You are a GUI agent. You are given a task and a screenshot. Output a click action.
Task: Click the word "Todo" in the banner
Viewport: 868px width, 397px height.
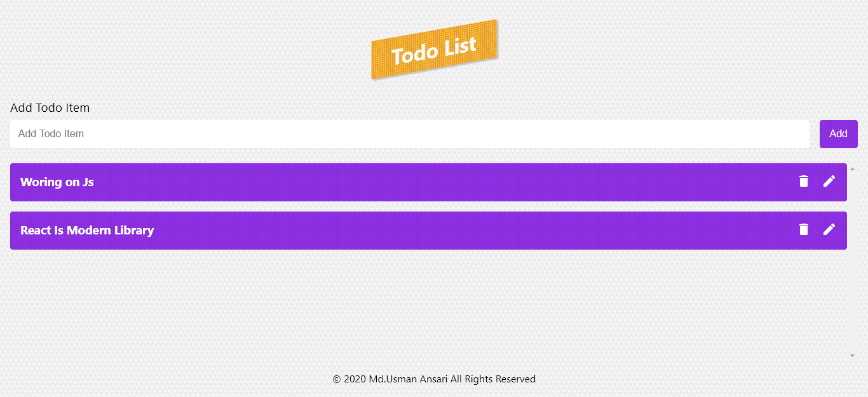tap(414, 55)
